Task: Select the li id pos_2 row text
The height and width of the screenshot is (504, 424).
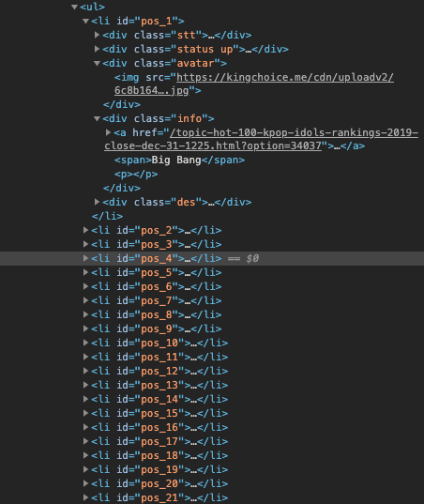Action: click(157, 230)
